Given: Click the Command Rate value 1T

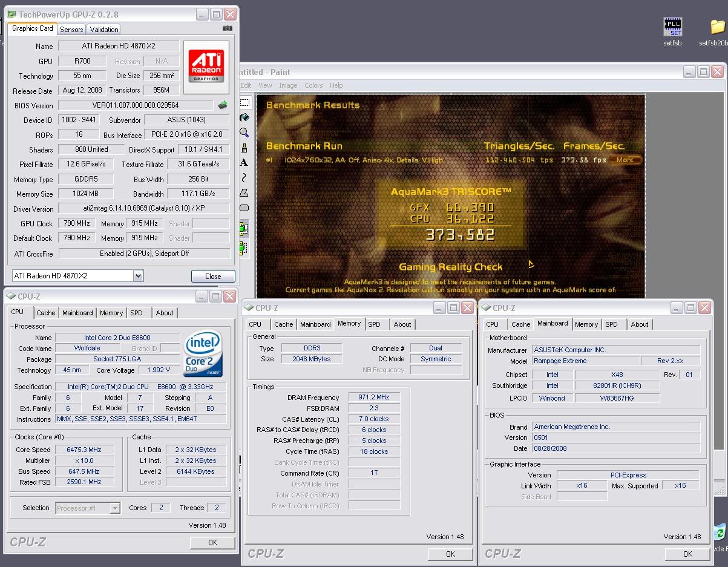Looking at the screenshot, I should pyautogui.click(x=374, y=473).
